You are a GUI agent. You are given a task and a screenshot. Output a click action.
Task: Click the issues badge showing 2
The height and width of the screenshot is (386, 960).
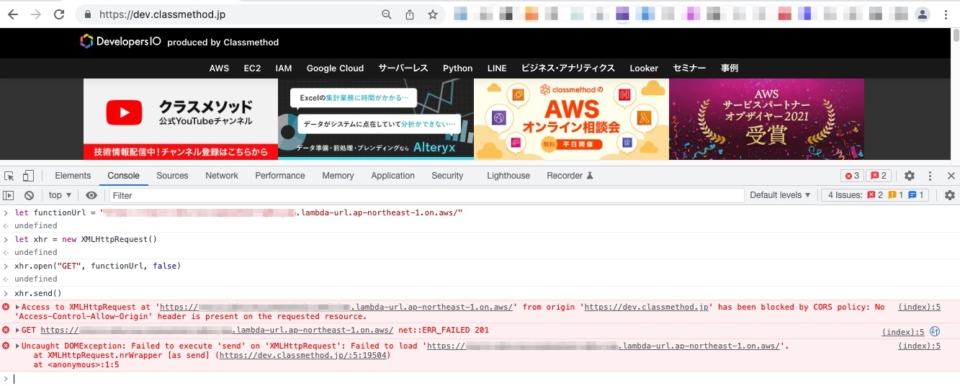(879, 176)
